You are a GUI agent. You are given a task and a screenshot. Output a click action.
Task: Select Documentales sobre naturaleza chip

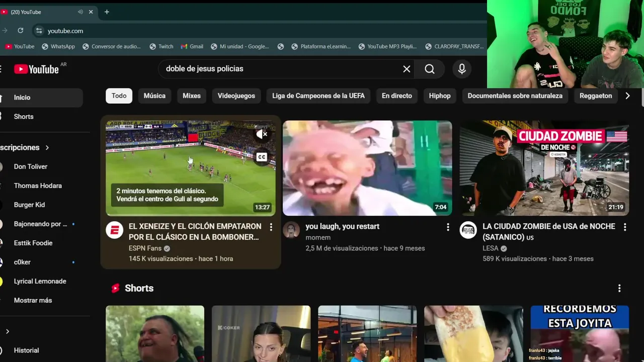click(515, 96)
